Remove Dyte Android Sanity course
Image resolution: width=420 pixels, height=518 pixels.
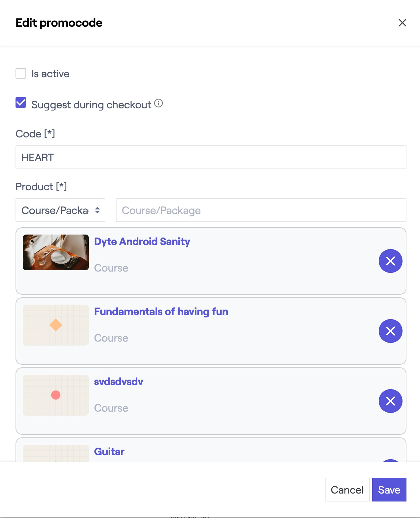(390, 261)
